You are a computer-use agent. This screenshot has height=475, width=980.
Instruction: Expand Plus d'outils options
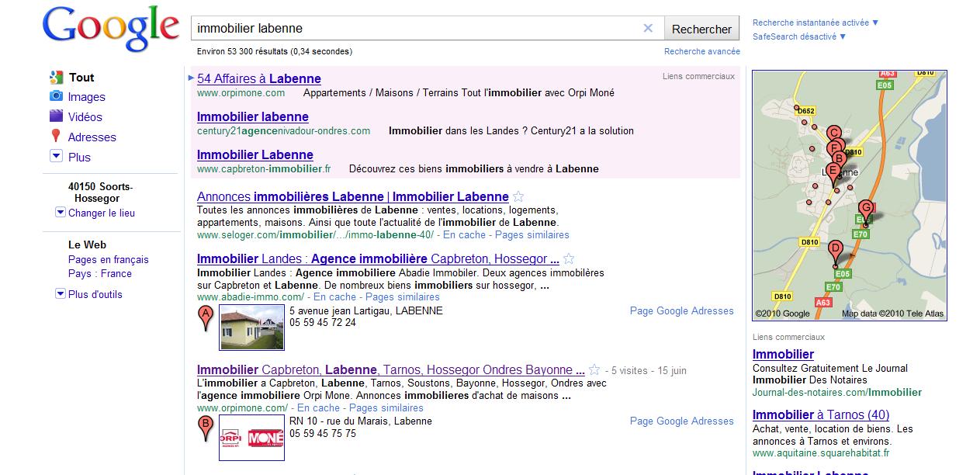(x=61, y=294)
